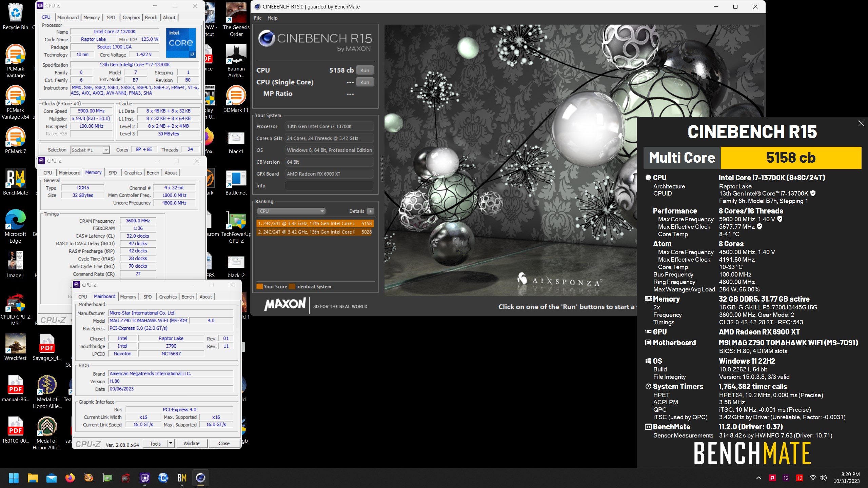The image size is (868, 488).
Task: Switch to Mainboard tab in top CPU-Z window
Action: point(68,17)
